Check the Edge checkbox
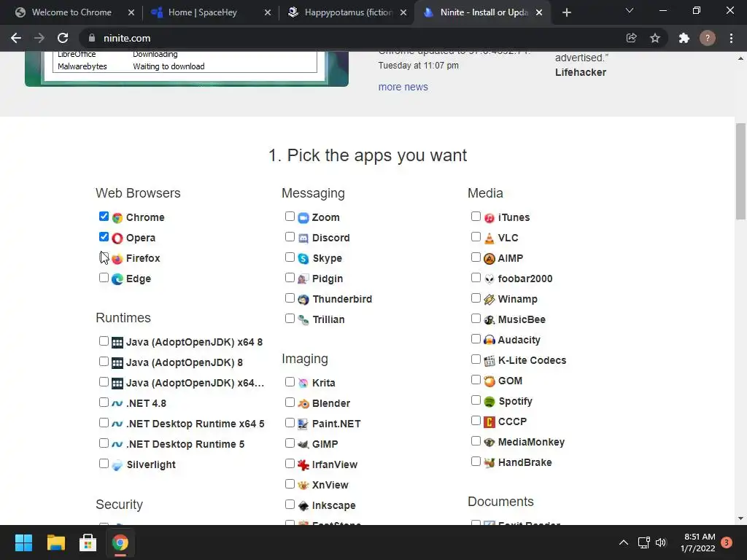 coord(104,278)
